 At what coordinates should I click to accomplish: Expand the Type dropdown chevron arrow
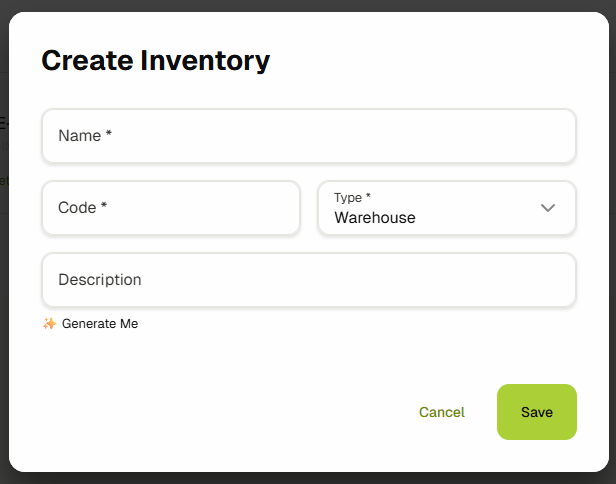[548, 208]
